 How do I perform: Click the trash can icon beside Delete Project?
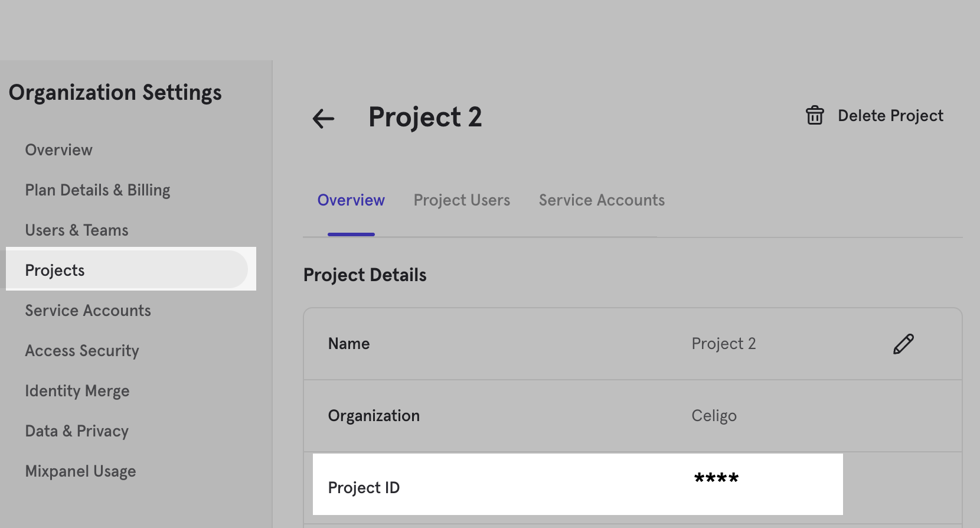815,115
